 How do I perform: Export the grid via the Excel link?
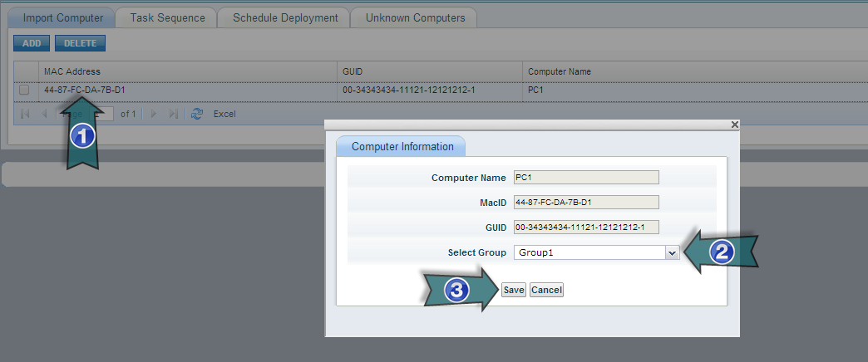point(224,114)
